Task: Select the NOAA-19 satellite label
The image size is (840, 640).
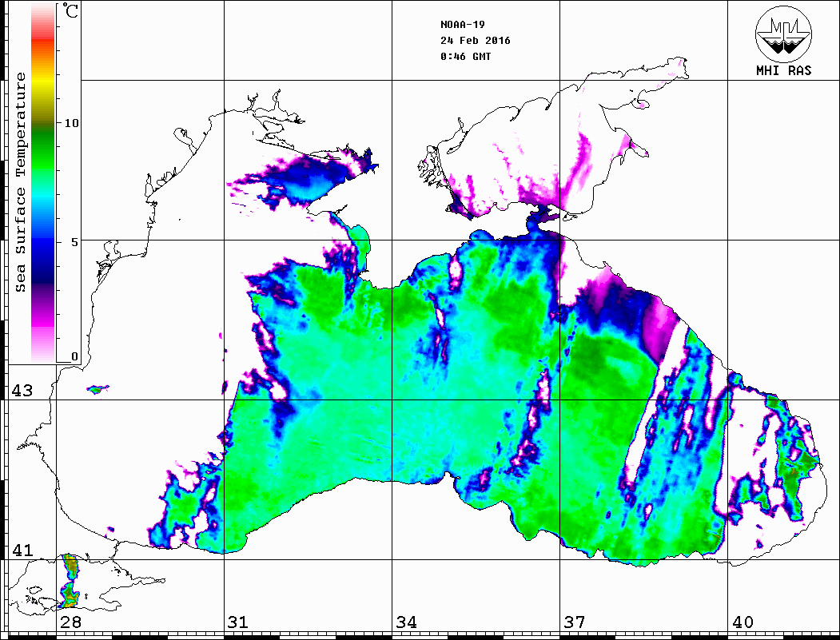Action: click(462, 25)
